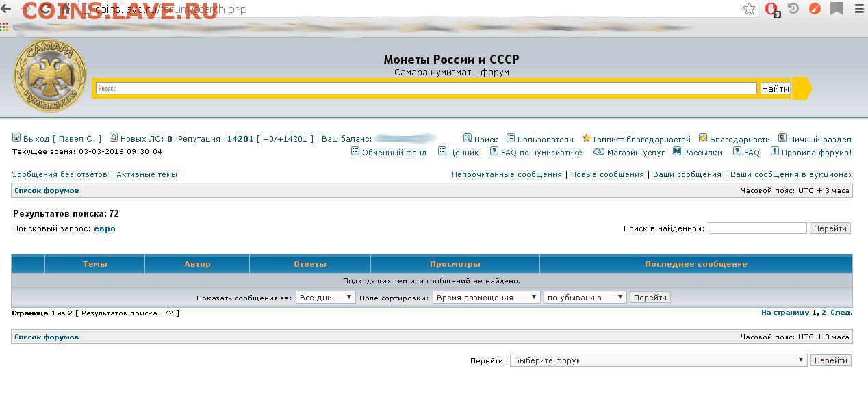
Task: Show Новые сообщения
Action: 607,174
